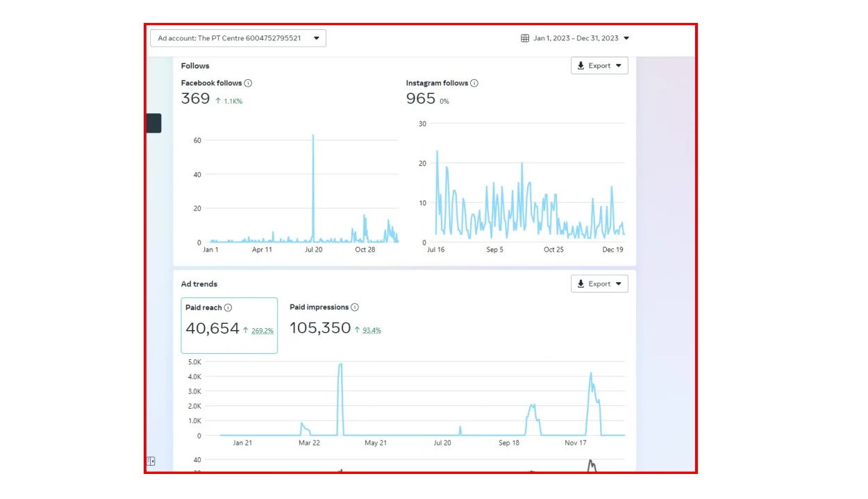Toggle the panel icon at bottom-left corner
The image size is (868, 499).
(x=151, y=461)
